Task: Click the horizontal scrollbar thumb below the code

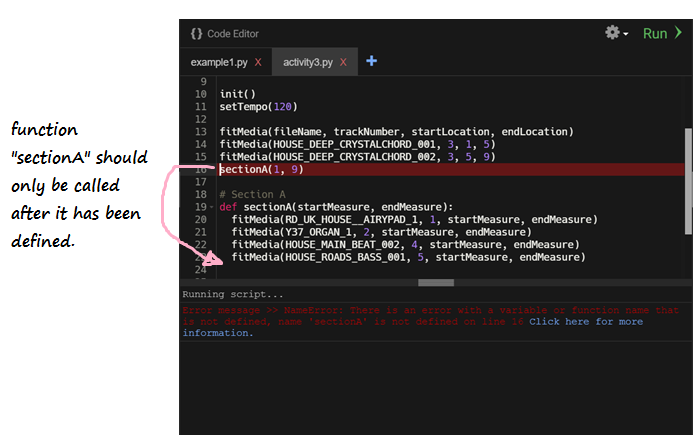Action: pyautogui.click(x=434, y=283)
